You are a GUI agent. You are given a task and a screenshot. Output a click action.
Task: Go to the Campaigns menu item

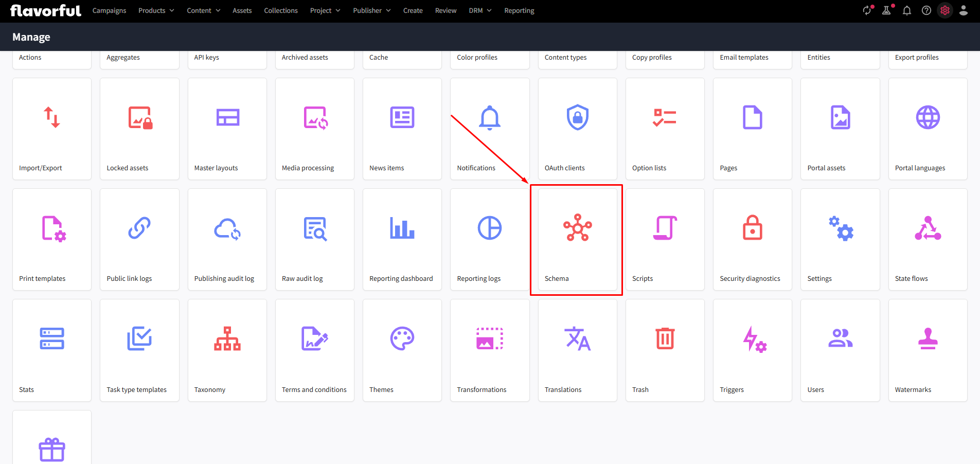tap(109, 10)
